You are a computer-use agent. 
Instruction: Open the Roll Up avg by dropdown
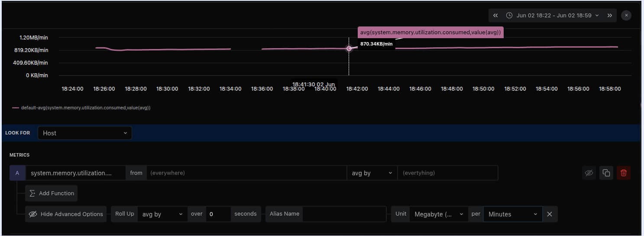[x=162, y=214]
